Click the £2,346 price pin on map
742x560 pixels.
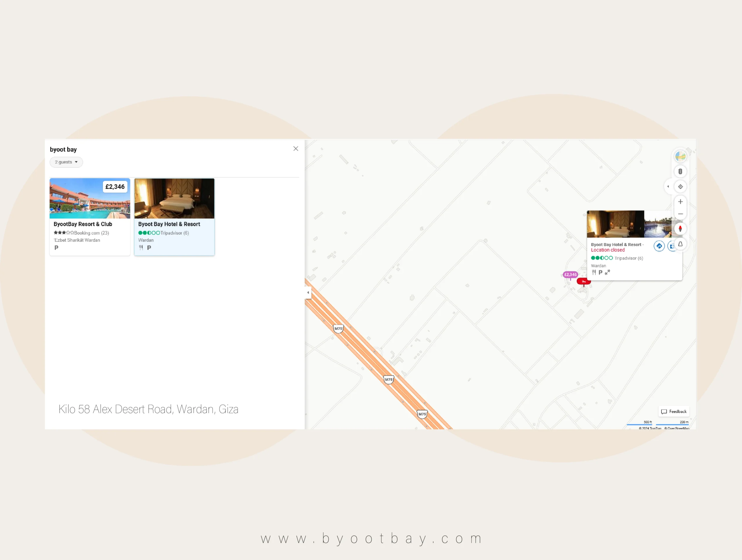click(570, 274)
